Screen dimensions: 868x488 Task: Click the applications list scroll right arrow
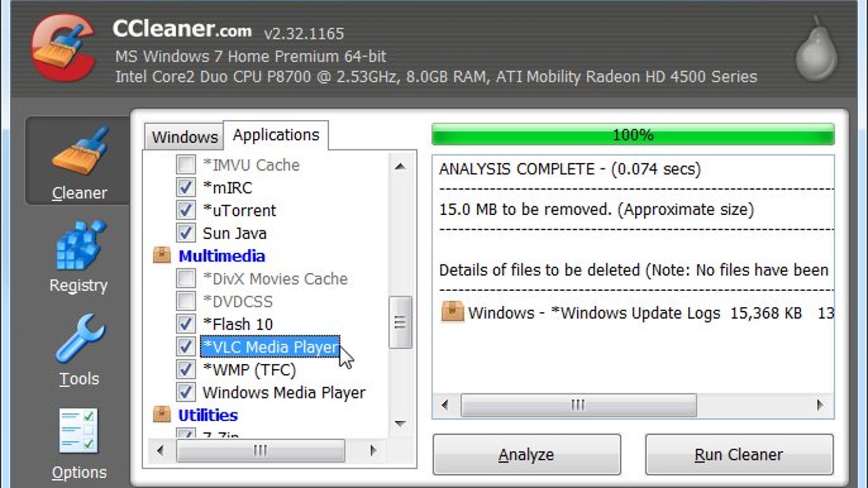coord(373,450)
